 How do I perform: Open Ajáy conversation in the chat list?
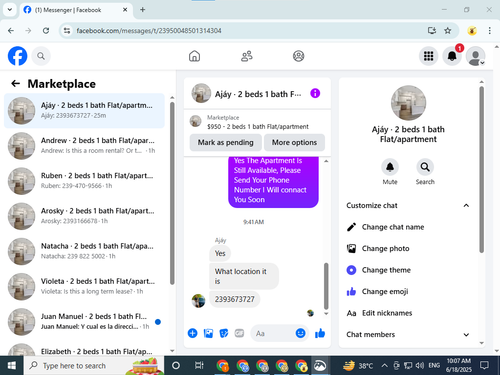pyautogui.click(x=84, y=111)
